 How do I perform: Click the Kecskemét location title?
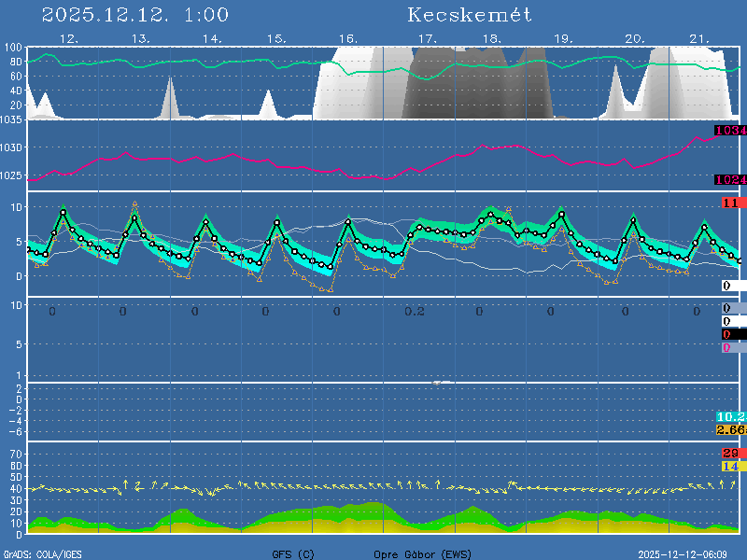pyautogui.click(x=470, y=15)
